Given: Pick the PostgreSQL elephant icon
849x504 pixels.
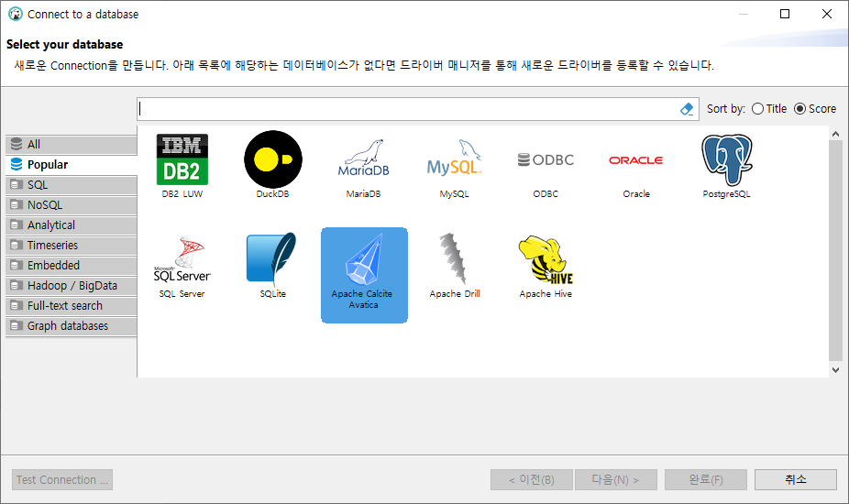Looking at the screenshot, I should pos(727,159).
